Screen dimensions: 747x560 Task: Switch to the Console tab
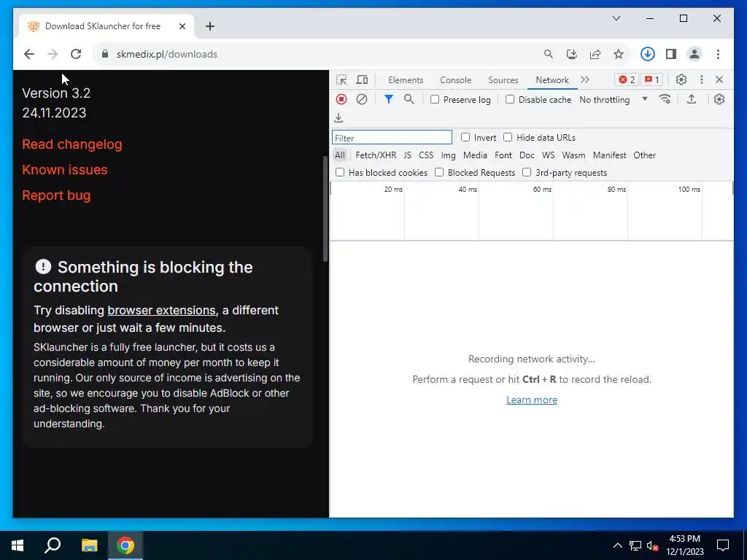[455, 80]
